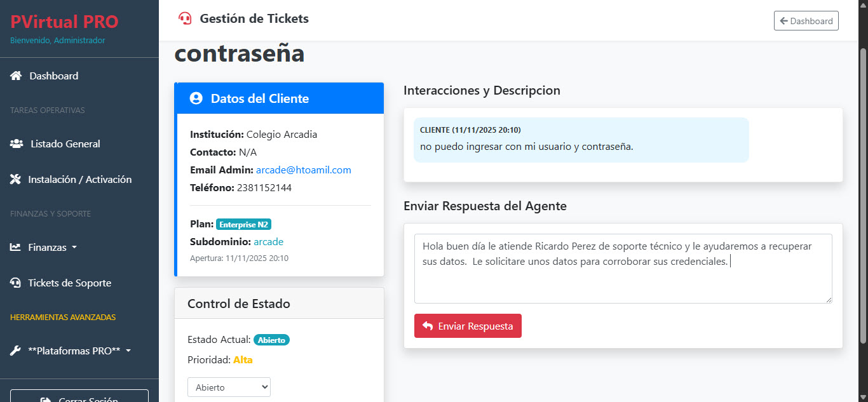Return via the Dashboard button top right
The height and width of the screenshot is (402, 868).
tap(806, 20)
